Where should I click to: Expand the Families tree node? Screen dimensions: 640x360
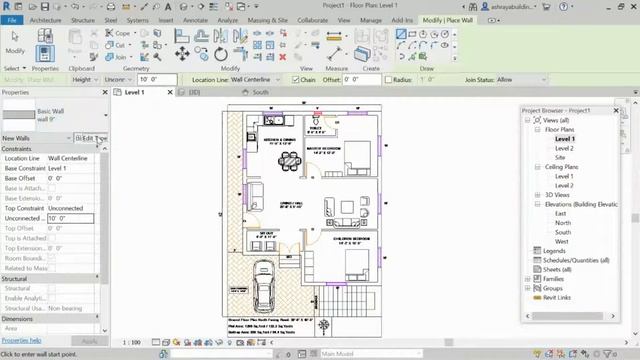(x=528, y=279)
